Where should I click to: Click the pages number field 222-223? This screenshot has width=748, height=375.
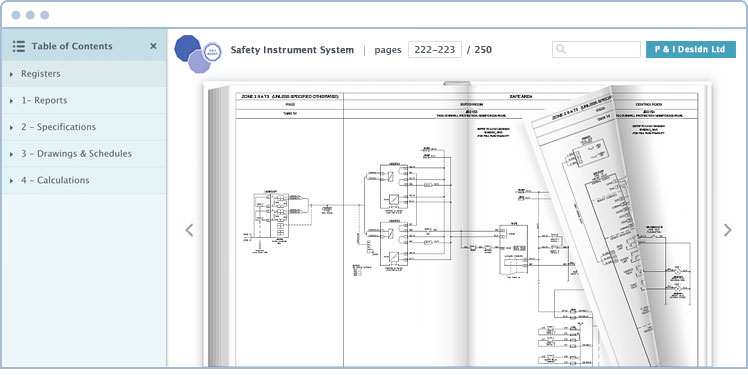click(x=435, y=50)
